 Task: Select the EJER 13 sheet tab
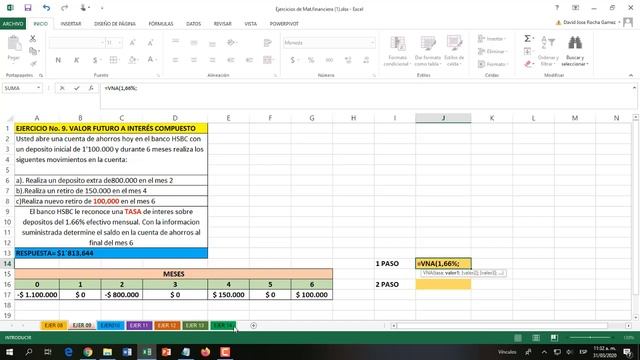click(x=195, y=325)
